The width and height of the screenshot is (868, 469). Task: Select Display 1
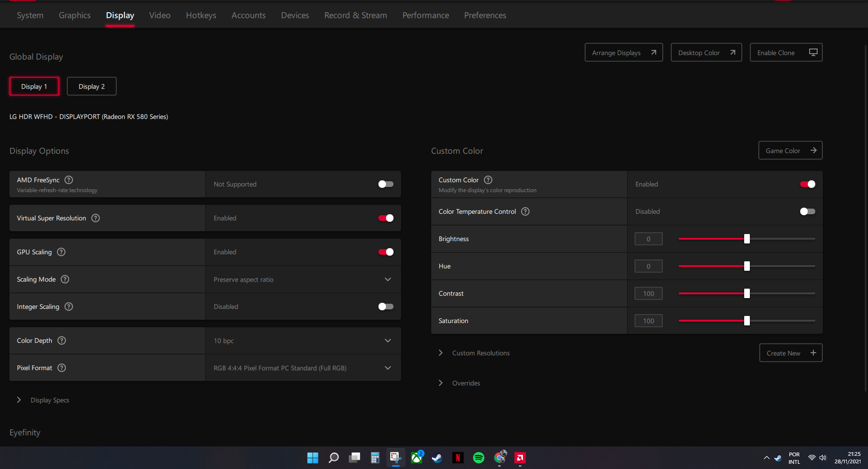pyautogui.click(x=34, y=86)
